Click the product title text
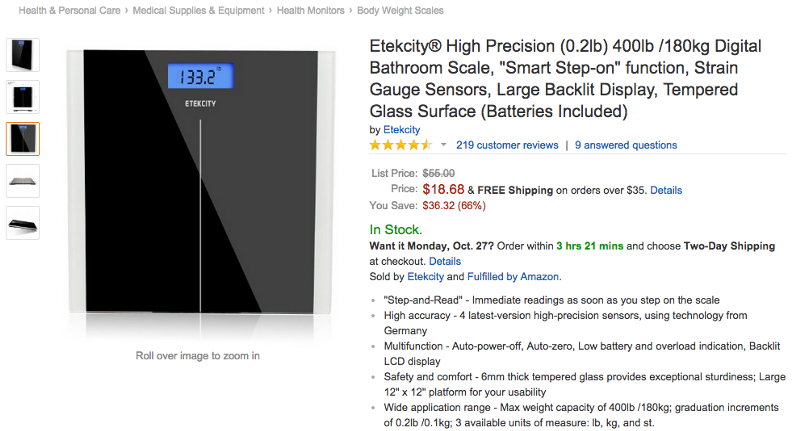 (565, 79)
